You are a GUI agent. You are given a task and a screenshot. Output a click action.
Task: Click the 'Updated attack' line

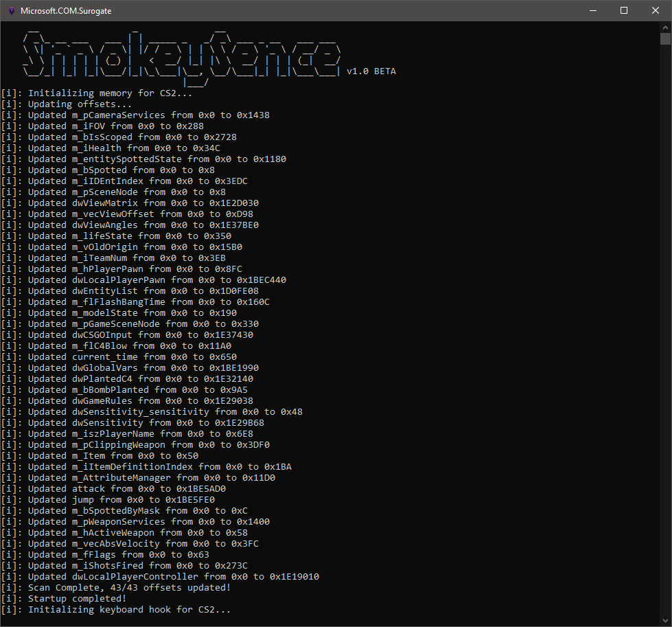pos(113,489)
